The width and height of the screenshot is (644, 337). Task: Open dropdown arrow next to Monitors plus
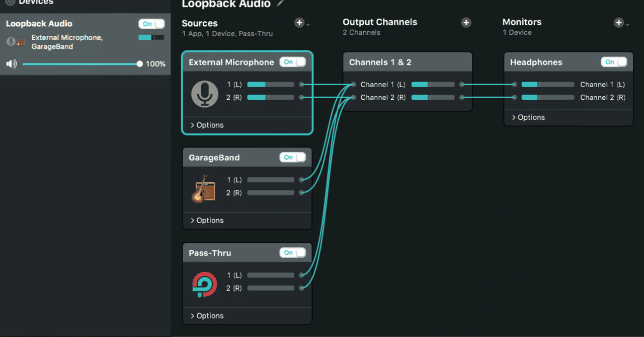pyautogui.click(x=627, y=25)
